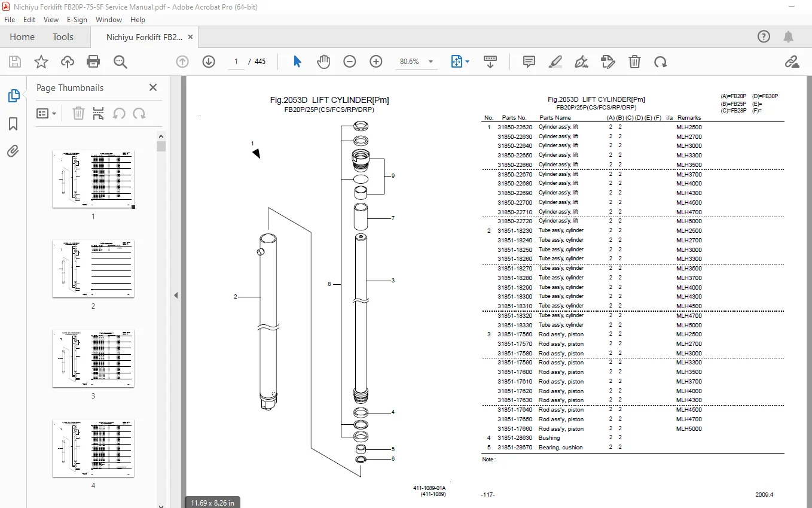Viewport: 812px width, 508px height.
Task: Select the Nichiyu Forklift document tab
Action: [144, 37]
